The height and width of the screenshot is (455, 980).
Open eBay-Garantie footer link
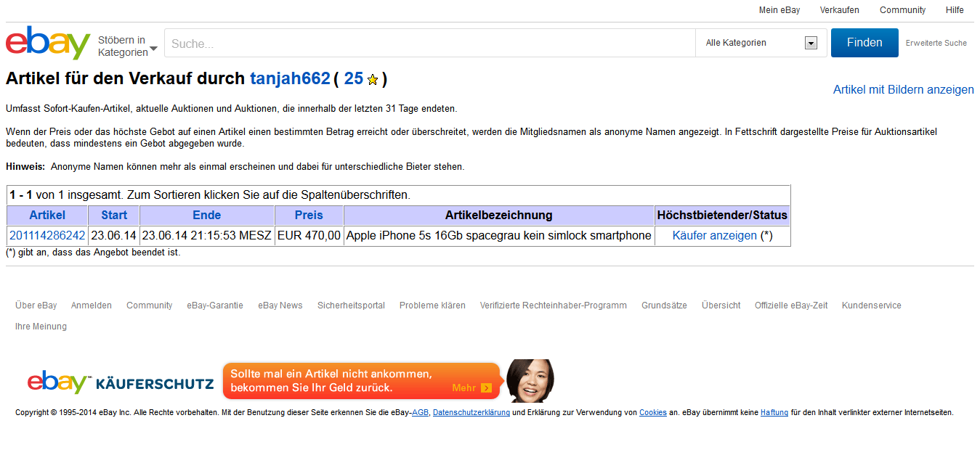pyautogui.click(x=215, y=306)
